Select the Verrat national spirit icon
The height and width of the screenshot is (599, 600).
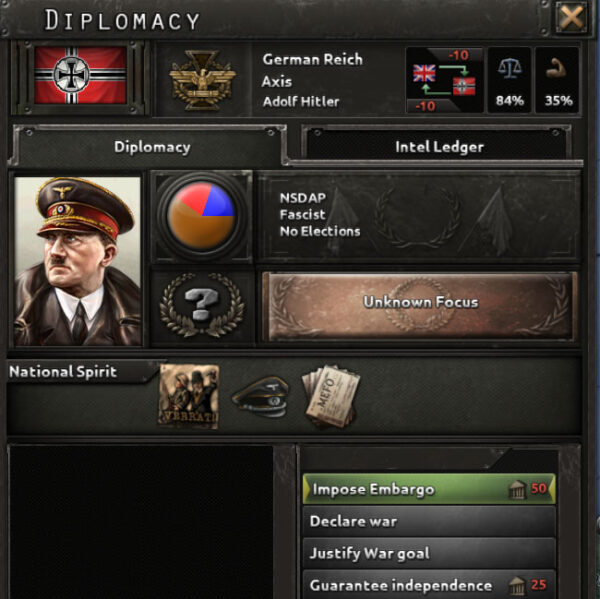point(189,397)
